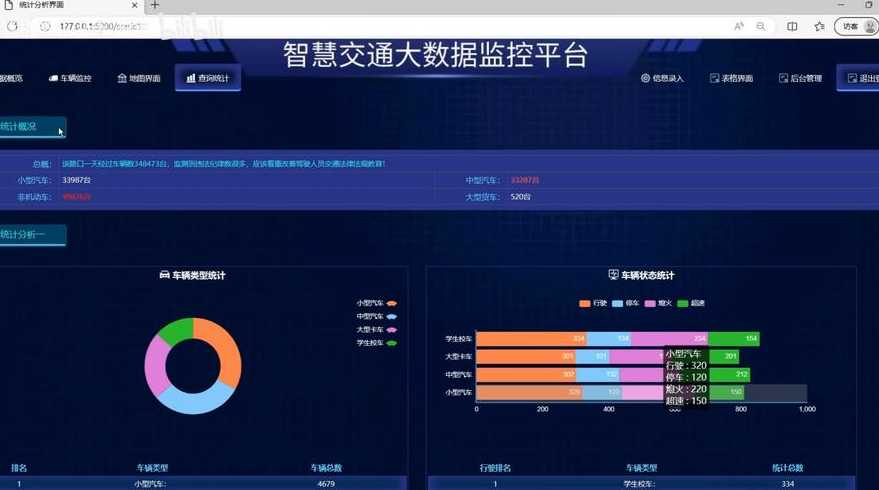Screen dimensions: 879x490
Task: Toggle 停车 series legend in bar chart
Action: (x=626, y=303)
